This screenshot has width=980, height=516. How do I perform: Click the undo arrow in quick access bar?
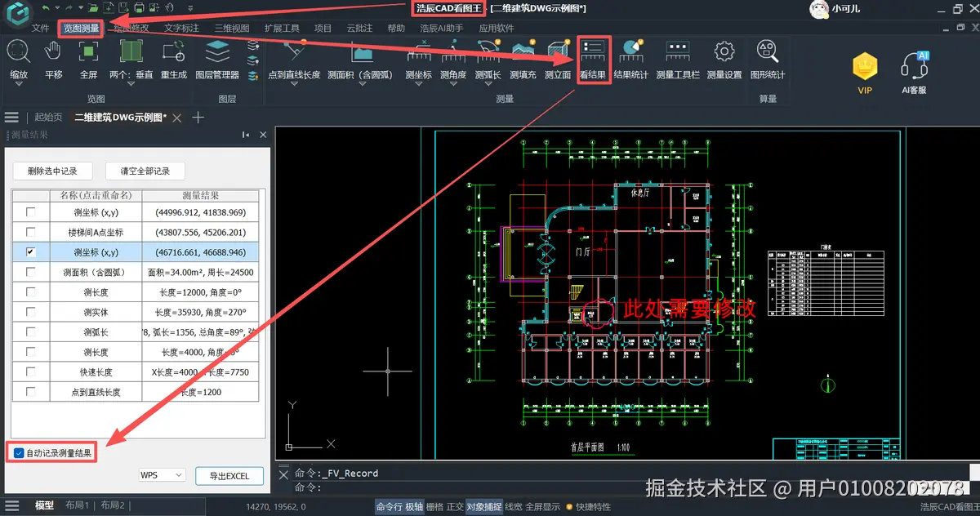click(x=46, y=8)
